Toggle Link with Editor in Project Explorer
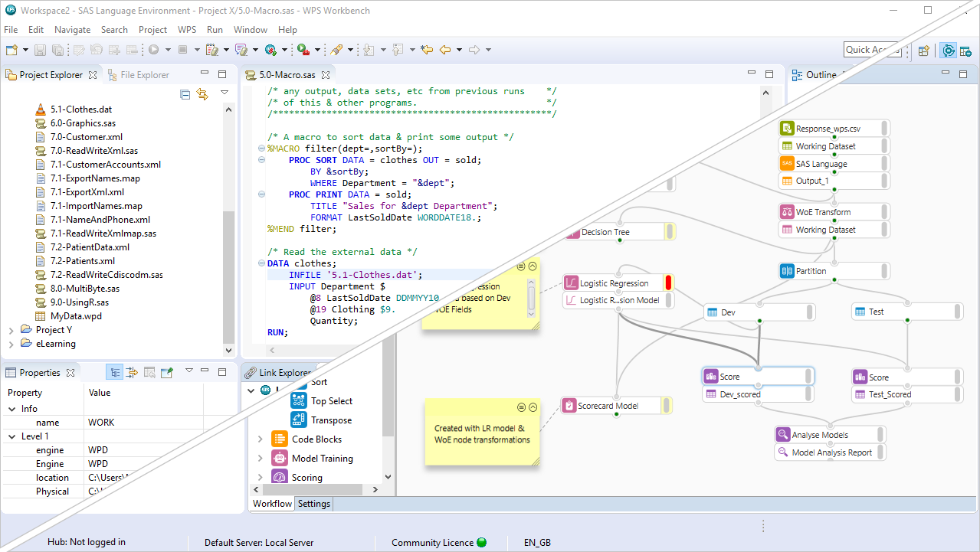980x552 pixels. pos(202,94)
